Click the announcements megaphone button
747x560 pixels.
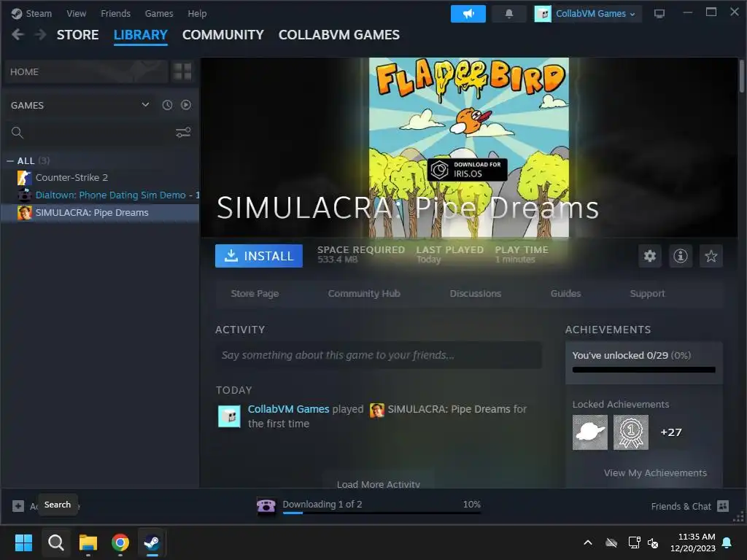468,14
